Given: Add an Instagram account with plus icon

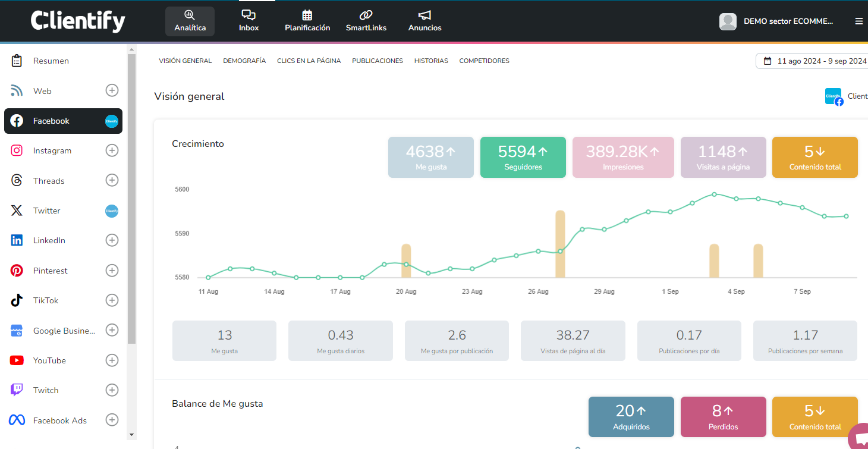Looking at the screenshot, I should pyautogui.click(x=112, y=150).
